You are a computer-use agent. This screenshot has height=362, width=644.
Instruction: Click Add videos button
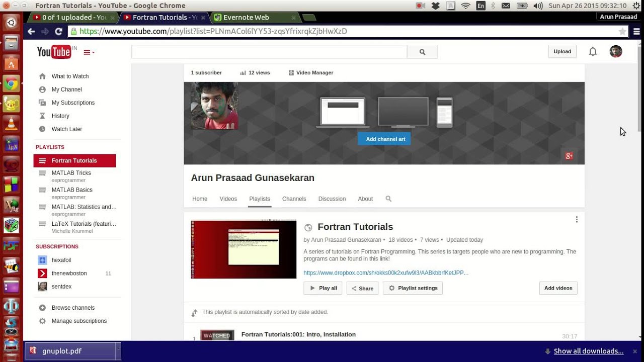pos(558,288)
